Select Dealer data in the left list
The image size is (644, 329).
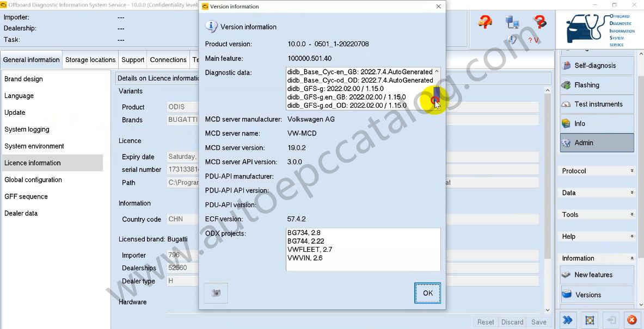[21, 213]
